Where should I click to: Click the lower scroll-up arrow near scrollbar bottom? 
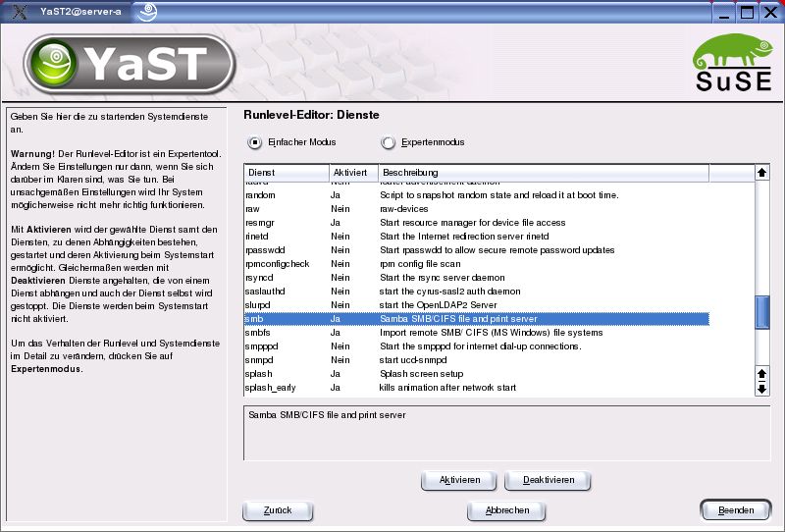(x=762, y=374)
